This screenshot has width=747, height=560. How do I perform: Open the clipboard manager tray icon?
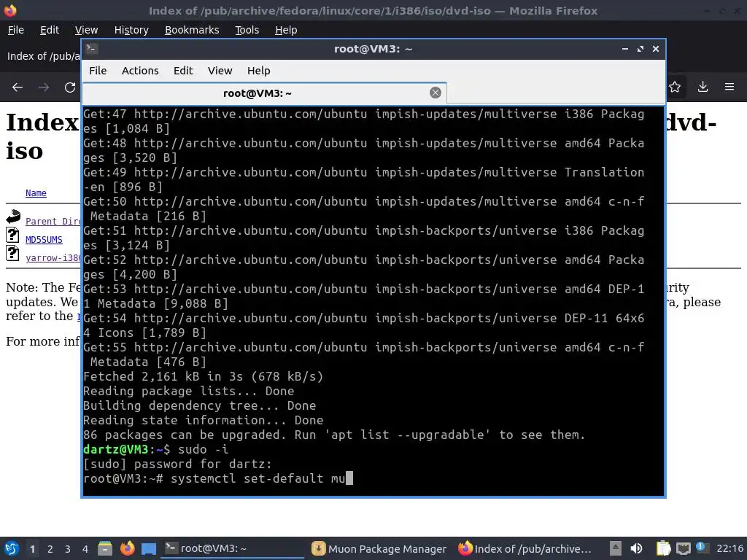(x=662, y=548)
